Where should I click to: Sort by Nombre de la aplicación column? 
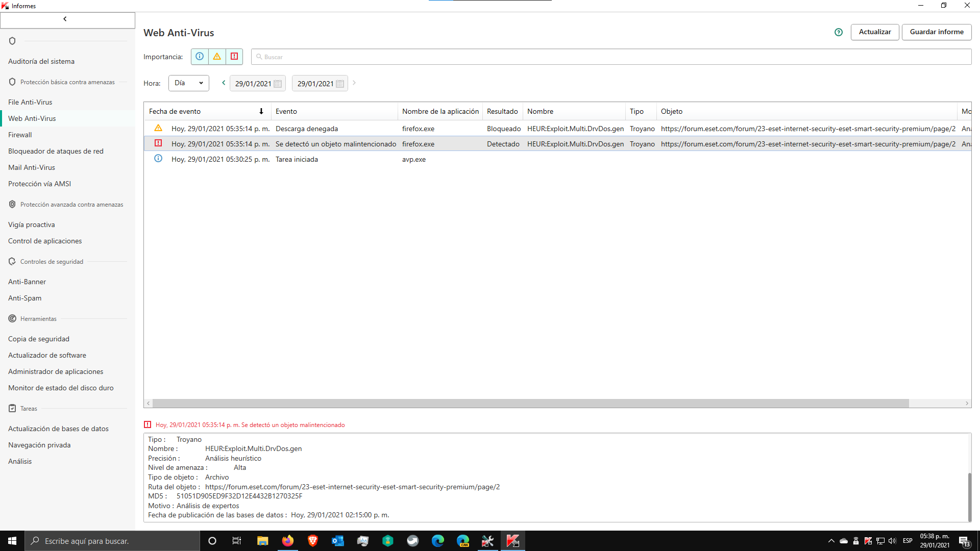click(440, 111)
